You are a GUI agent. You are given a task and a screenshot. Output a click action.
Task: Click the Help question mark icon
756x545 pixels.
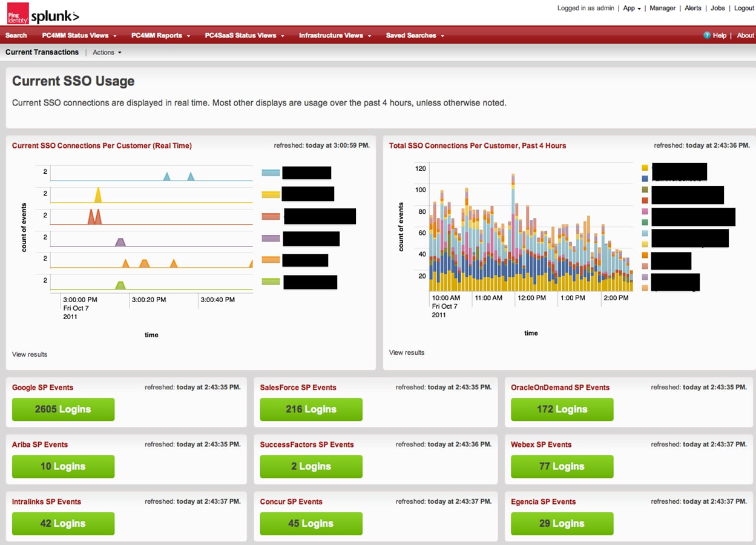point(707,36)
